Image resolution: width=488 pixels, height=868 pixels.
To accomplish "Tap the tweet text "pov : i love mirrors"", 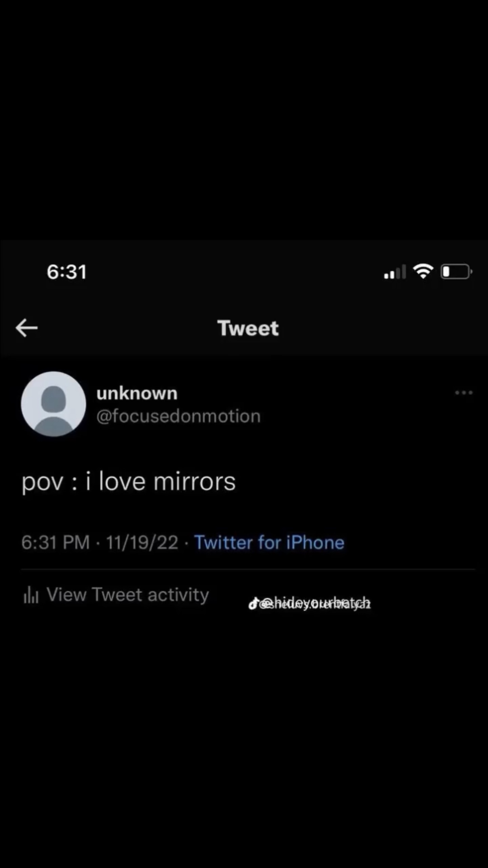I will (x=129, y=482).
